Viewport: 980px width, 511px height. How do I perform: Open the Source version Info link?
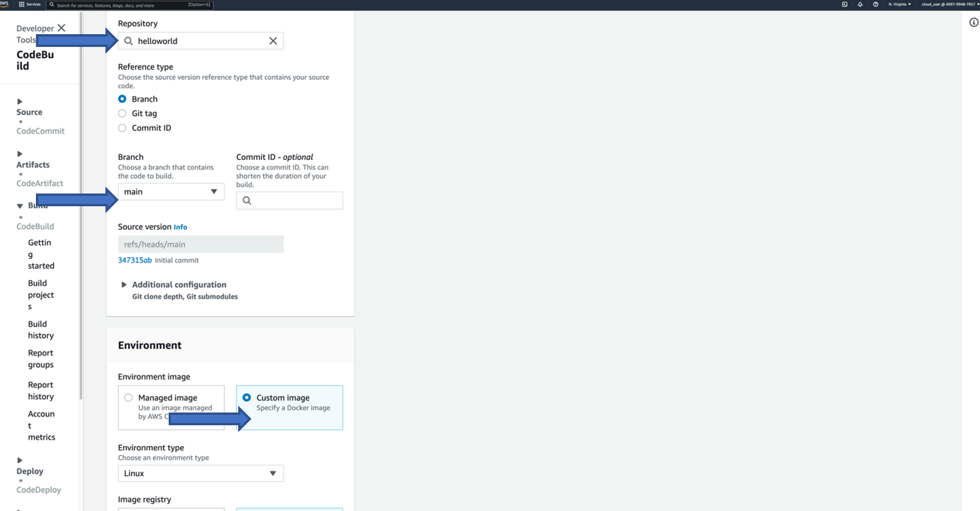[x=180, y=227]
